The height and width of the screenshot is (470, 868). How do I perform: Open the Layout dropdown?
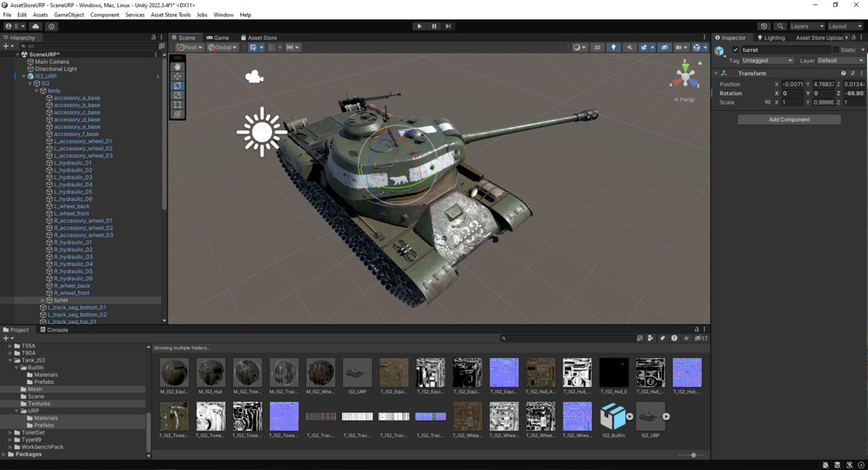(x=841, y=25)
